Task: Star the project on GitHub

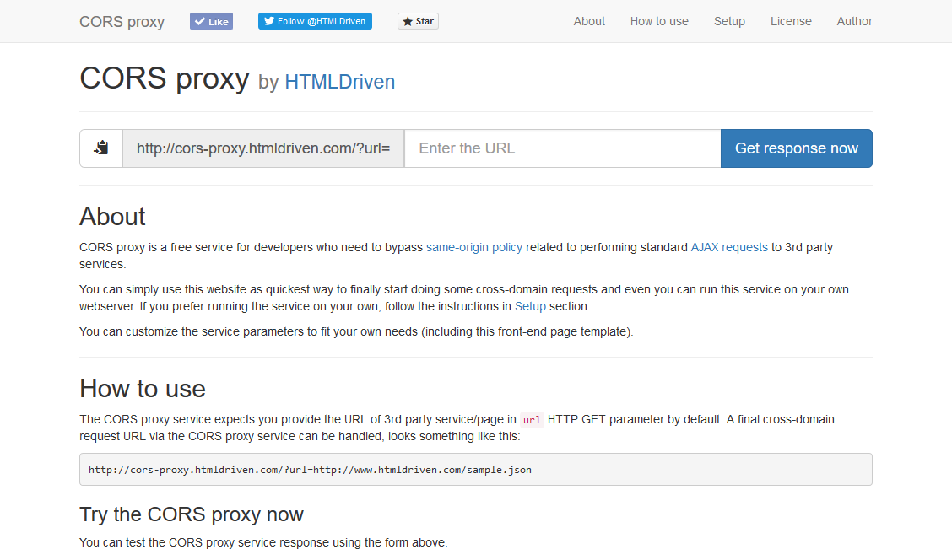Action: (x=419, y=21)
